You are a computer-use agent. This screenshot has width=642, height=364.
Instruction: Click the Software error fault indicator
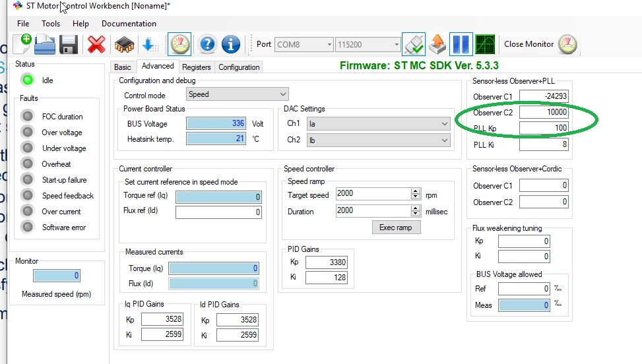pyautogui.click(x=28, y=227)
